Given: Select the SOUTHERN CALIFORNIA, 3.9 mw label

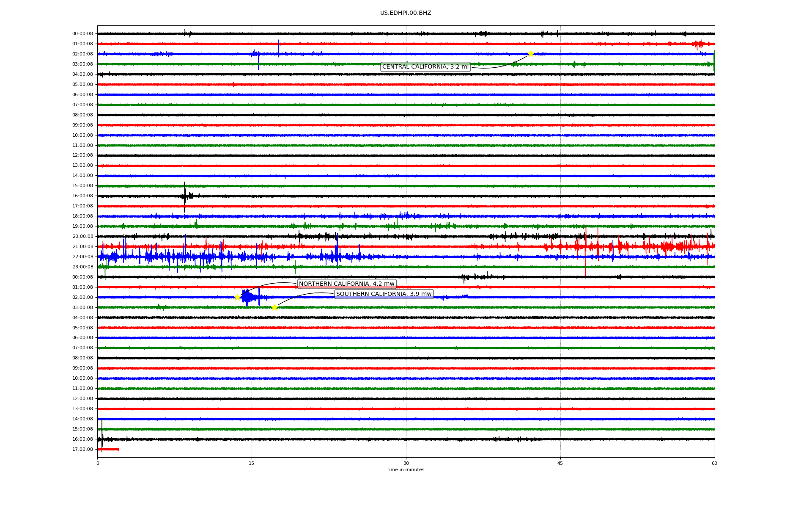Looking at the screenshot, I should 384,294.
